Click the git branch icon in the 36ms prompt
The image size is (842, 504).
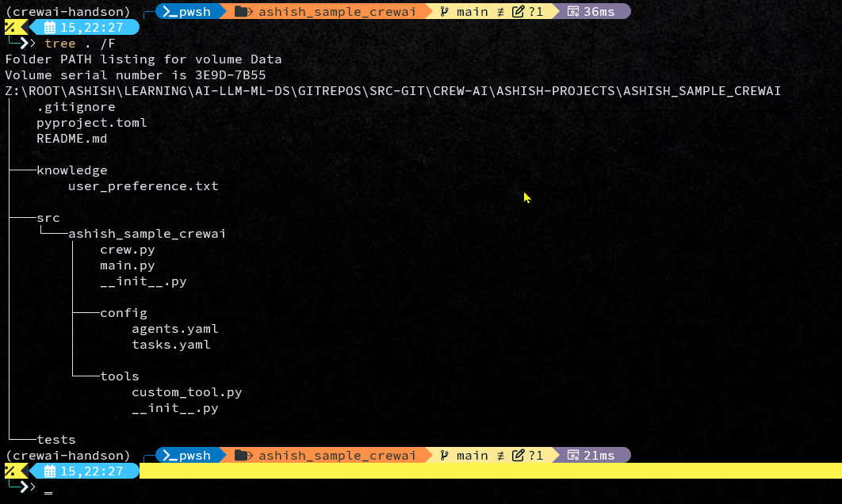[x=444, y=11]
